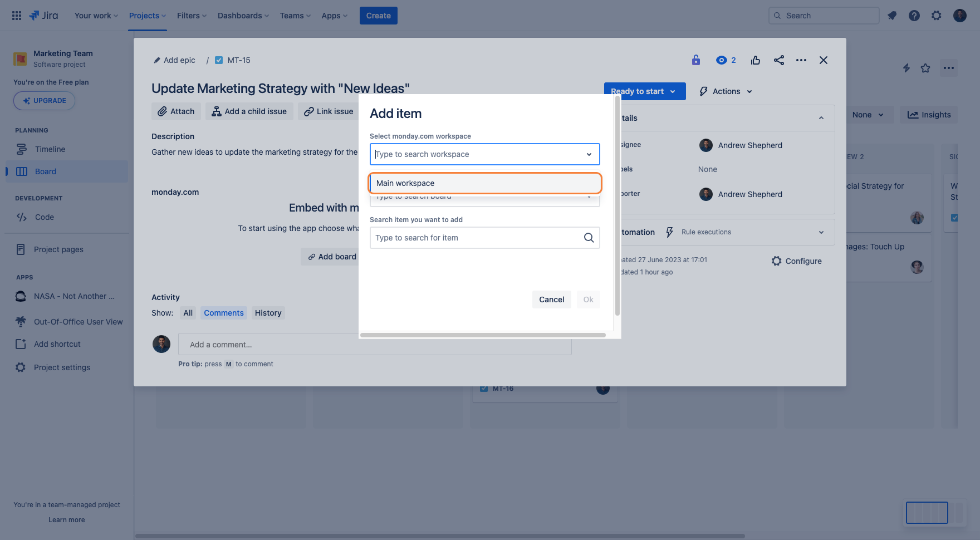The height and width of the screenshot is (540, 980).
Task: Open Project settings in sidebar
Action: (x=67, y=367)
